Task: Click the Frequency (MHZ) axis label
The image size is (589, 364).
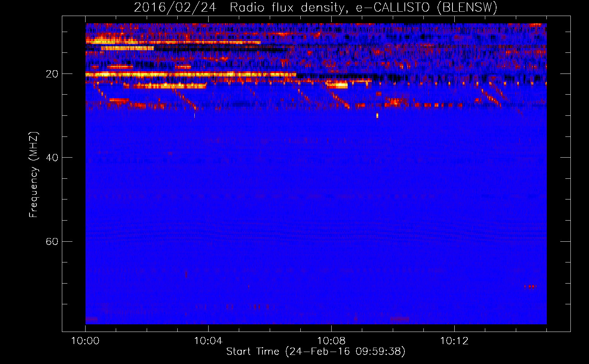Action: (x=33, y=175)
